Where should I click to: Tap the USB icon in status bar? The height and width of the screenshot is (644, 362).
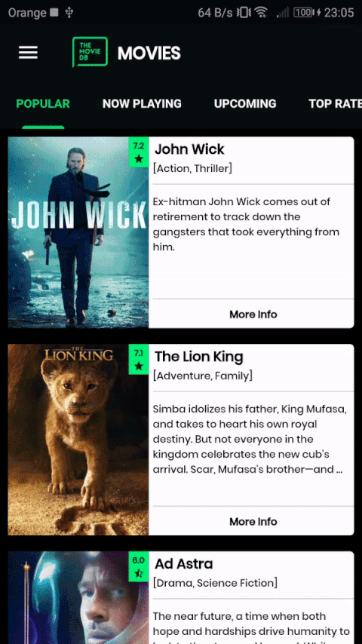tap(69, 13)
